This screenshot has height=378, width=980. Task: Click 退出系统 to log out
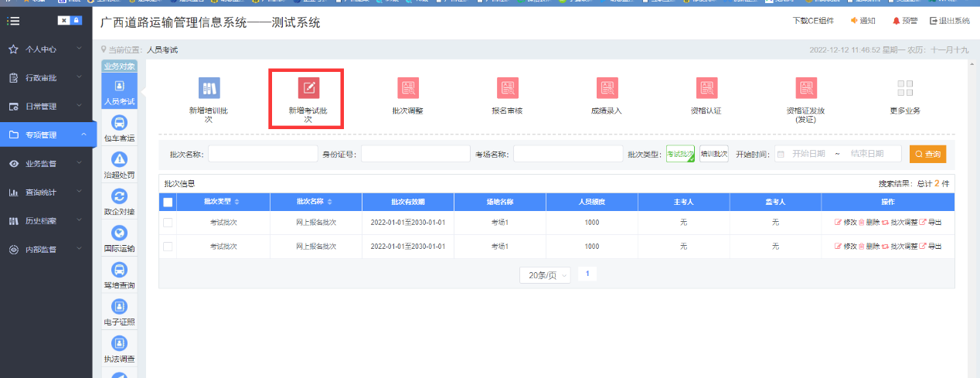coord(950,21)
